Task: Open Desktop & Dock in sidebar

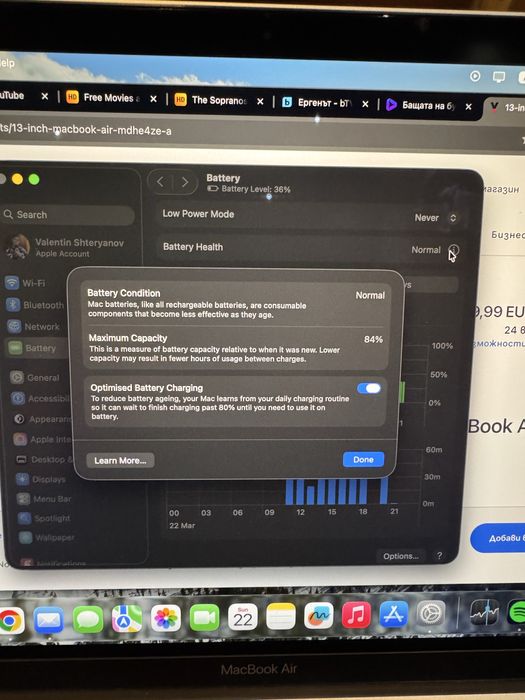Action: point(45,459)
